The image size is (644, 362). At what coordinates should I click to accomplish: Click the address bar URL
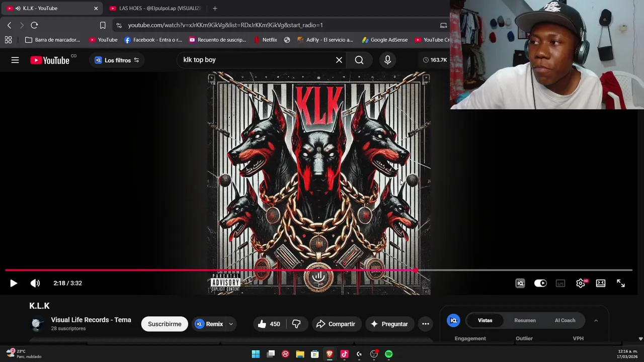click(225, 25)
